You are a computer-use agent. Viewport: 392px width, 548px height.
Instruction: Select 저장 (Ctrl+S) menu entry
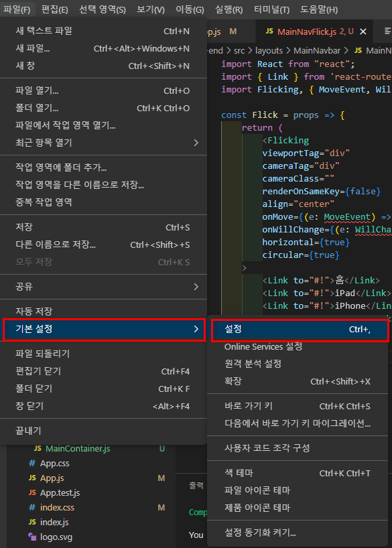pos(103,228)
